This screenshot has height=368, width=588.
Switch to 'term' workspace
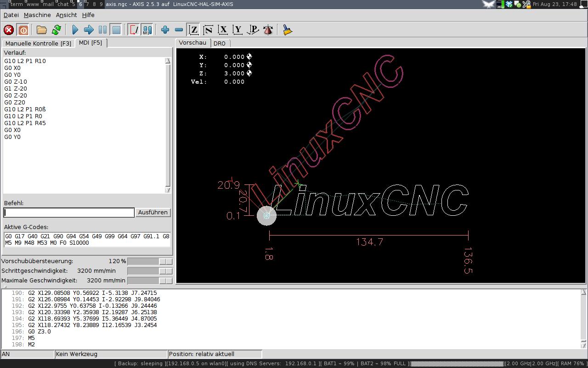coord(16,4)
